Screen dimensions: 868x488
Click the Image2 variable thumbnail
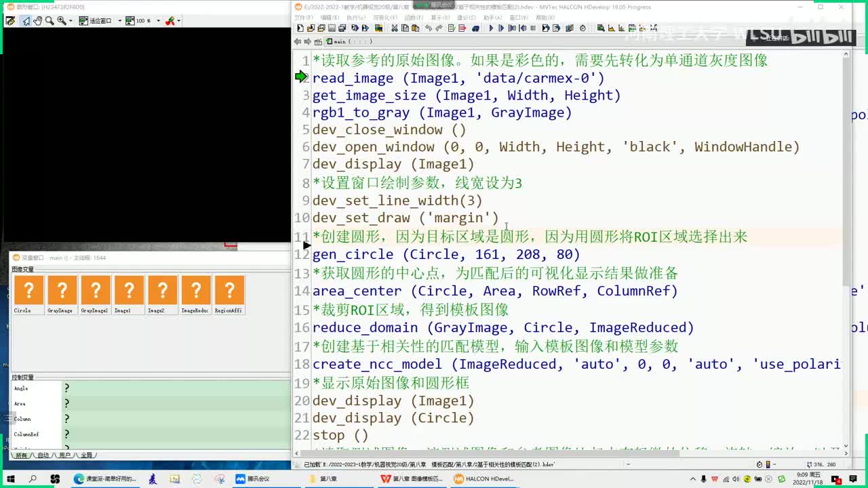162,295
